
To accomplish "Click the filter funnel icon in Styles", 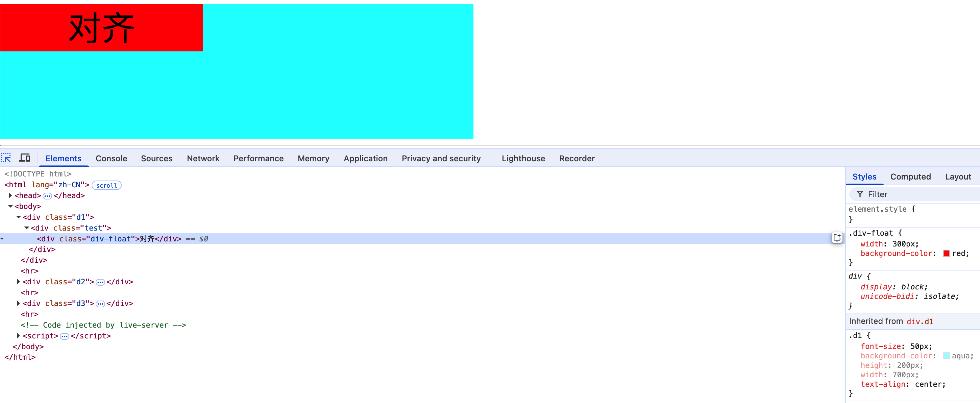I will click(x=860, y=194).
